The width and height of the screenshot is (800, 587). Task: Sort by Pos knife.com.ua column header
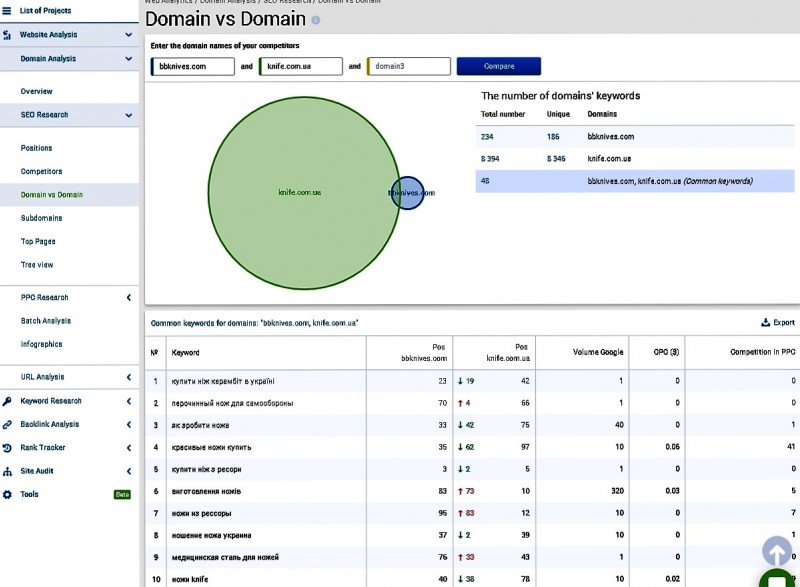coord(508,352)
